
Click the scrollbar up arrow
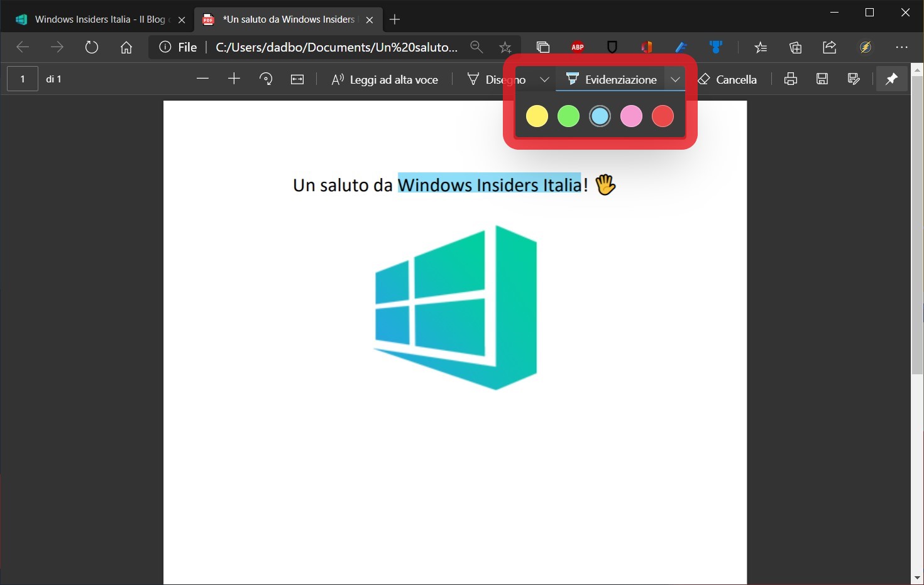point(917,69)
